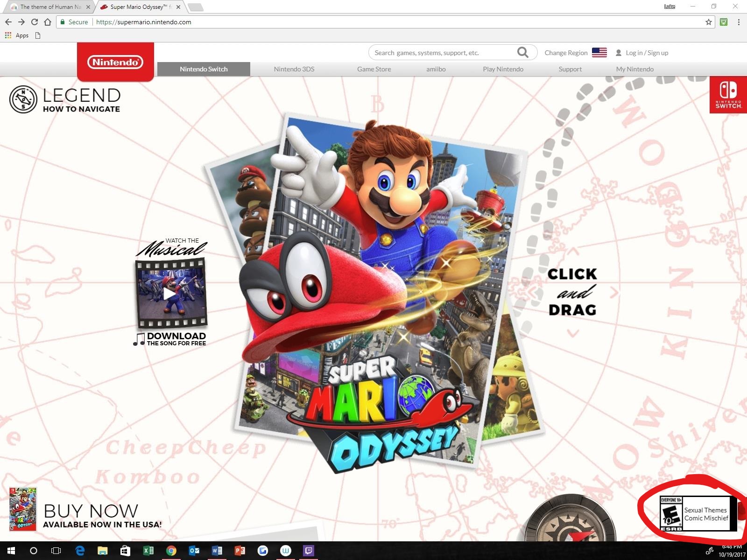Click the browser Home icon

pos(48,22)
